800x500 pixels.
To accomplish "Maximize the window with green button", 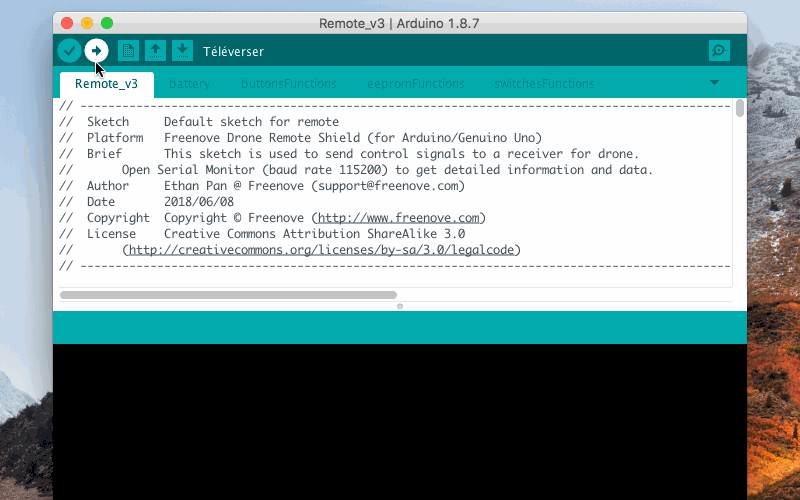I will (x=107, y=23).
